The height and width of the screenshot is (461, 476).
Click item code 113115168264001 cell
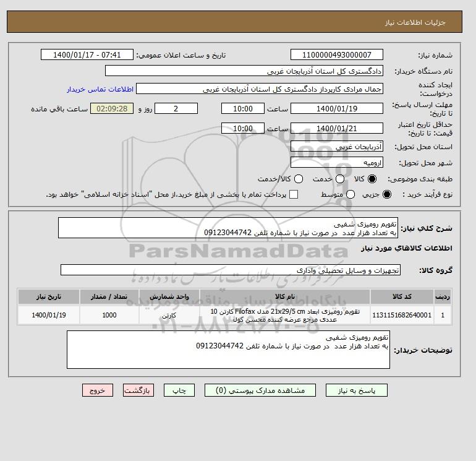click(402, 315)
